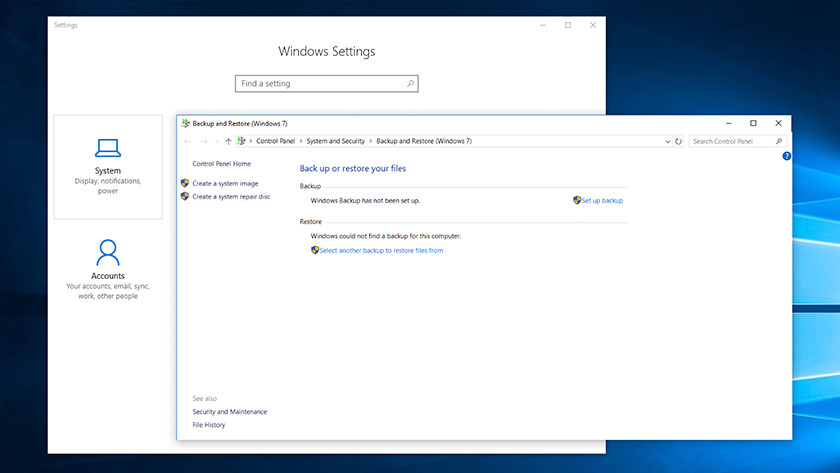Screen dimensions: 840x473
Task: Select System and Security in the breadcrumb
Action: [x=335, y=141]
